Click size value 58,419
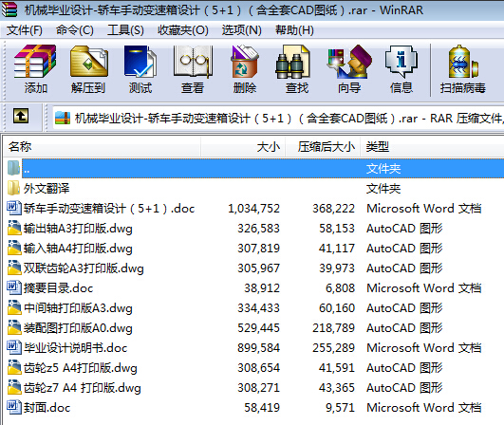Viewport: 504px width, 425px height. tap(262, 408)
